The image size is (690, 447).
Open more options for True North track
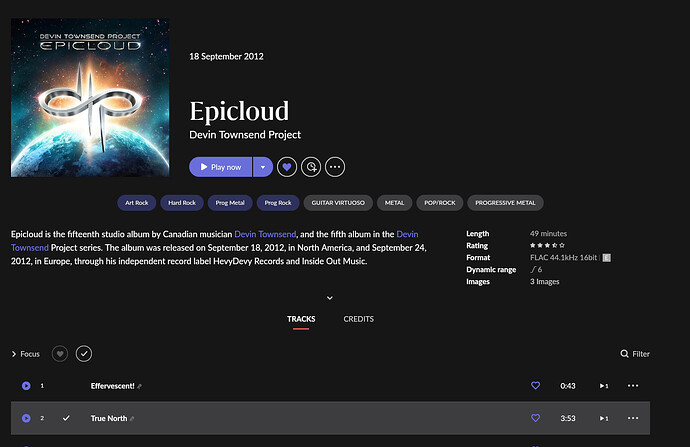click(x=633, y=418)
